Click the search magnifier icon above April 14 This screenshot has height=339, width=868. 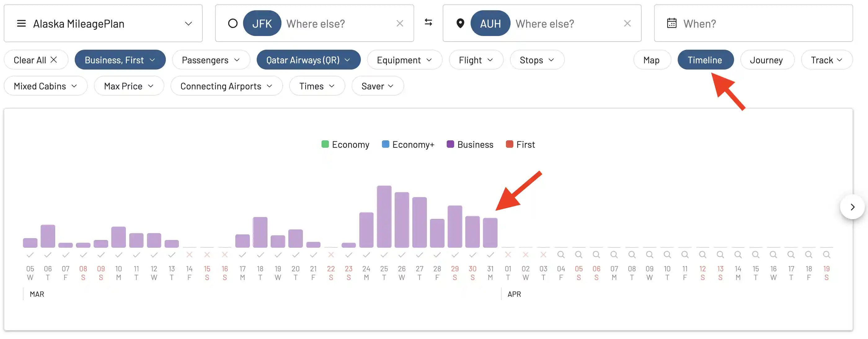(738, 255)
